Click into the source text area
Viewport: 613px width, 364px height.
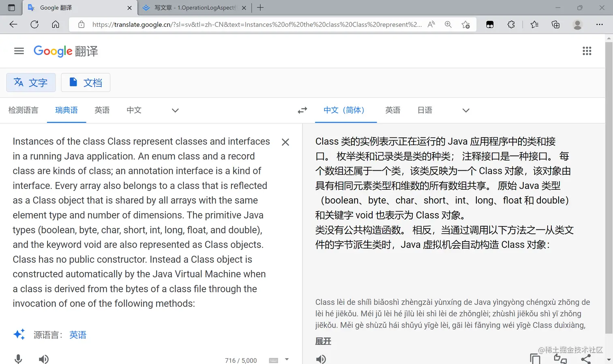click(x=142, y=223)
